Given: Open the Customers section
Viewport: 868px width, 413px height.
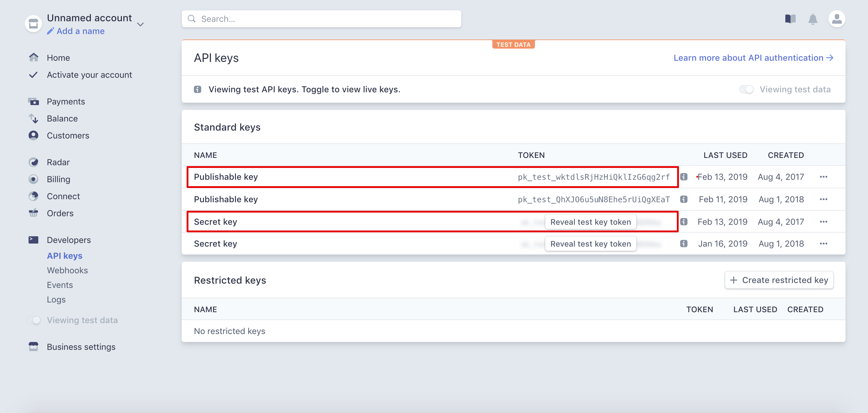Looking at the screenshot, I should (68, 135).
